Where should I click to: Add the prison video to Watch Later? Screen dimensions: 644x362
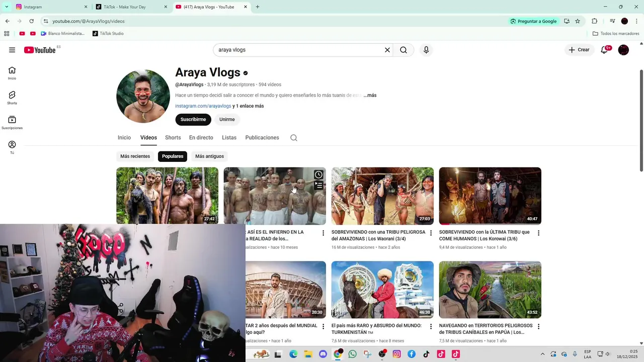tap(318, 174)
